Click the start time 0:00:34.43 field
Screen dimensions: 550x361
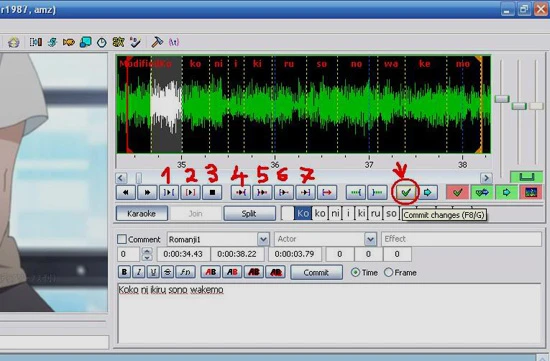pos(183,254)
